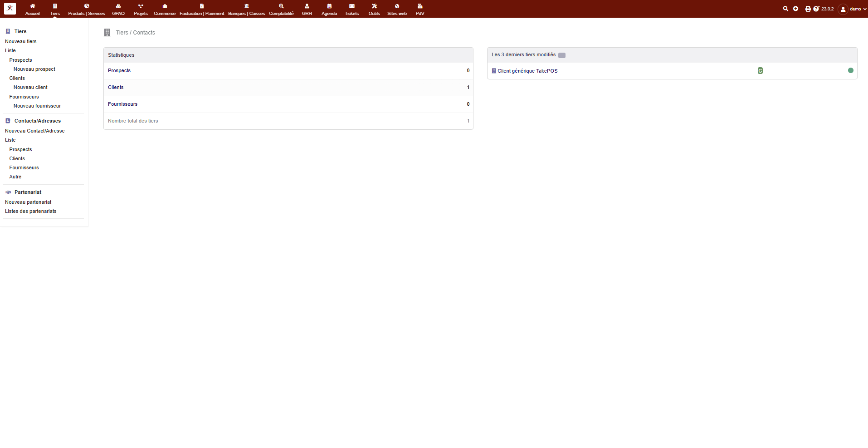
Task: Click Nouveau partenariat
Action: [x=28, y=202]
